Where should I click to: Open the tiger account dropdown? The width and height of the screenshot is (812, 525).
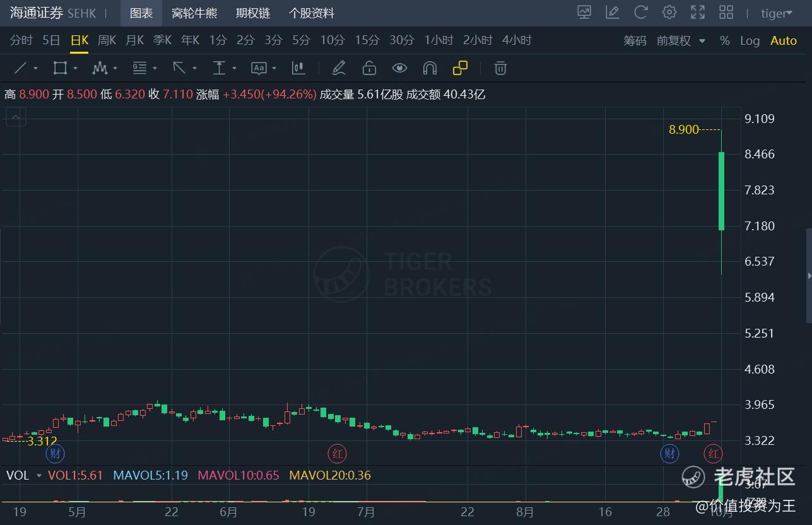[x=777, y=13]
